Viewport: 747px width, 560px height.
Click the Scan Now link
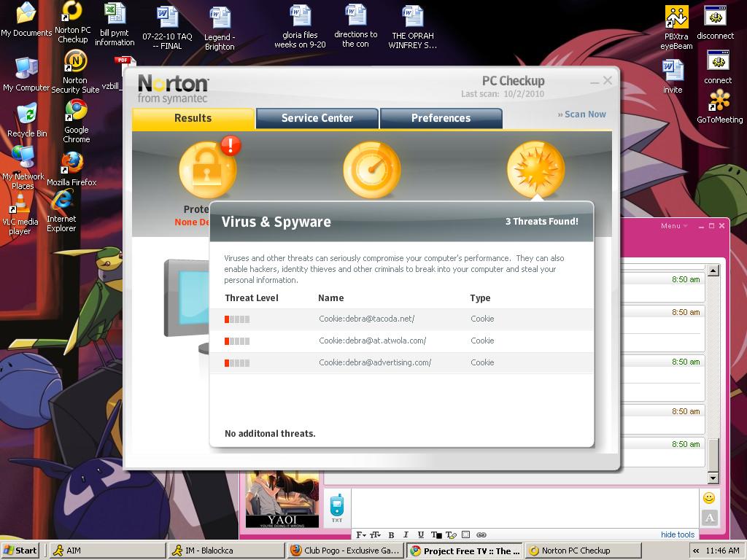(x=581, y=114)
